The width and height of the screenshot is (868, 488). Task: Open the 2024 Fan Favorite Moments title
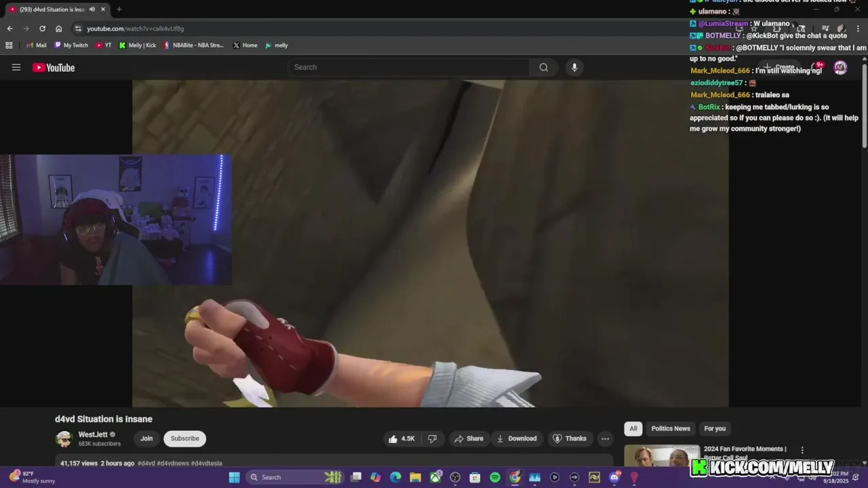[745, 453]
